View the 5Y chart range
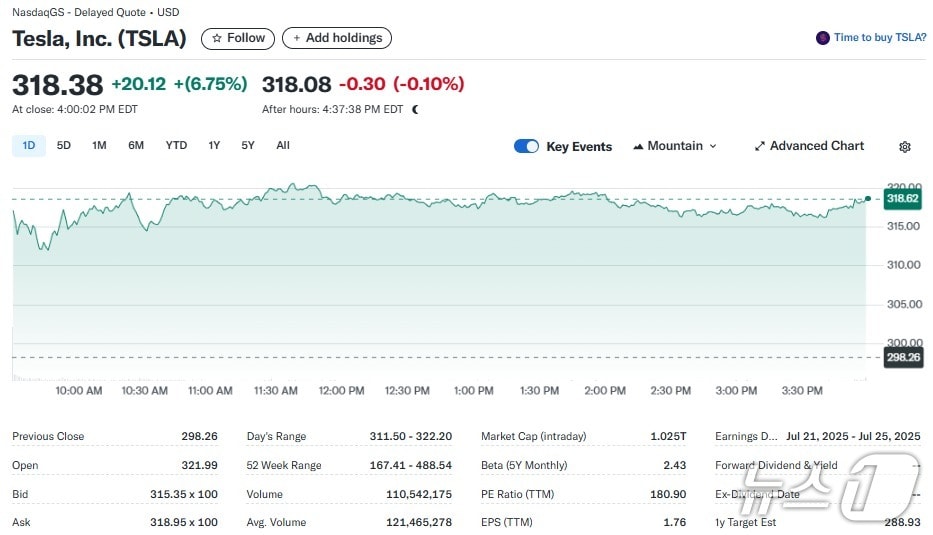The width and height of the screenshot is (933, 535). tap(248, 146)
